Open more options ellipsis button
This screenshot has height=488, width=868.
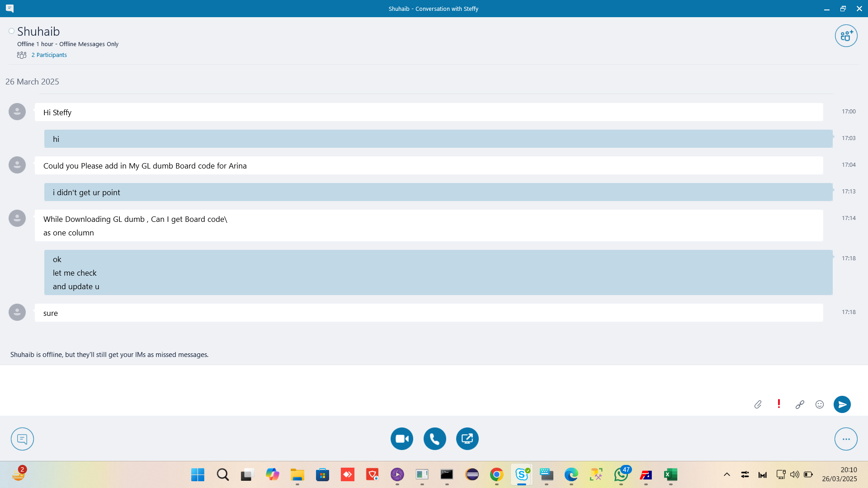tap(846, 439)
